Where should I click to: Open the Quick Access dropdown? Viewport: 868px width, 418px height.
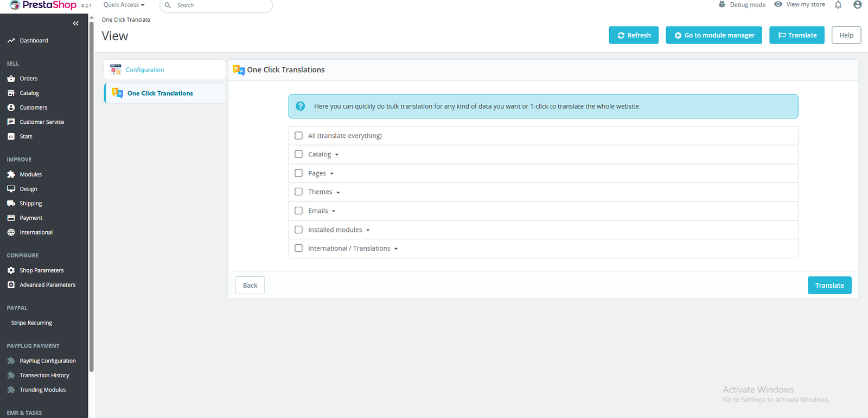coord(124,5)
